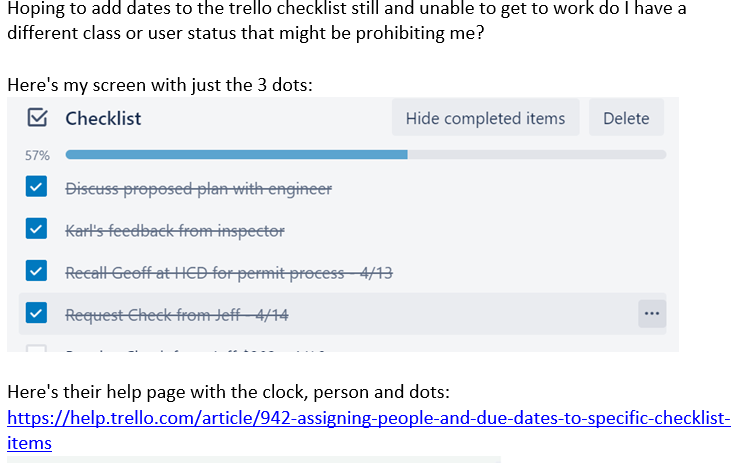Image resolution: width=743 pixels, height=463 pixels.
Task: Uncheck Discuss proposed plan with engineer
Action: tap(36, 187)
